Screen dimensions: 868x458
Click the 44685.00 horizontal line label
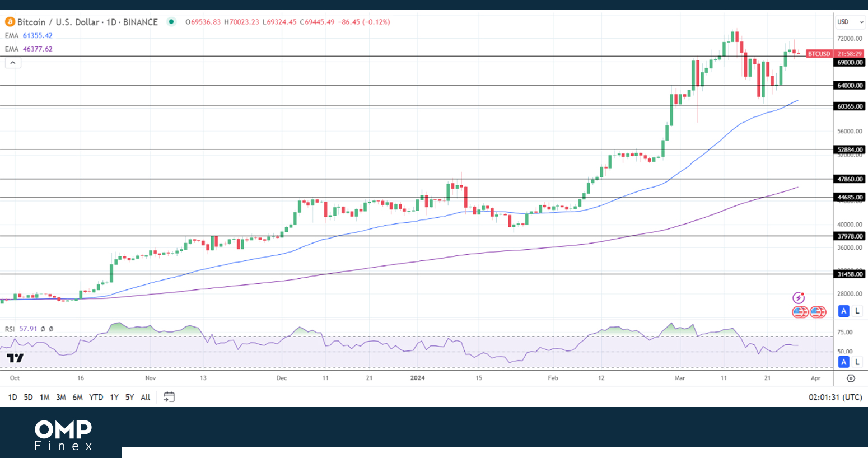pyautogui.click(x=850, y=197)
